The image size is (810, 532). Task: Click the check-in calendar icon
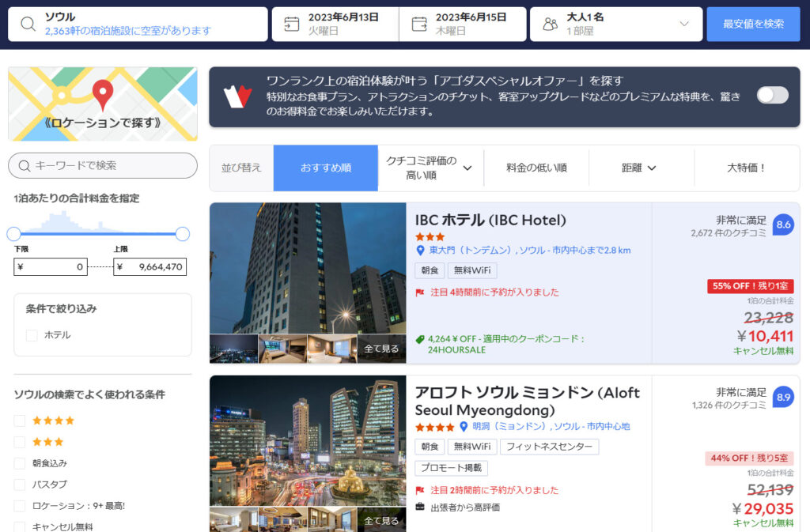291,24
